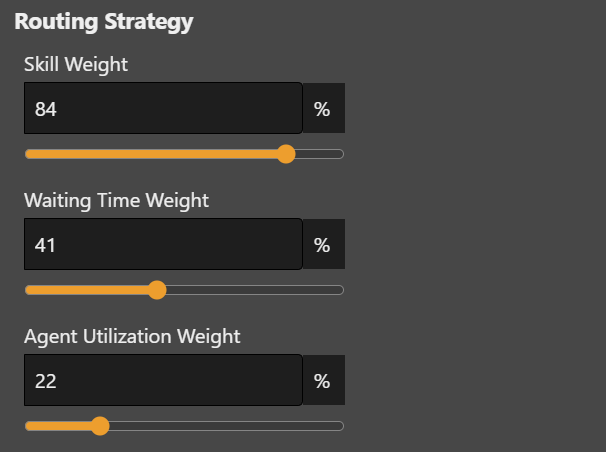The height and width of the screenshot is (452, 606).
Task: Click the Waiting Time Weight label
Action: 116,200
